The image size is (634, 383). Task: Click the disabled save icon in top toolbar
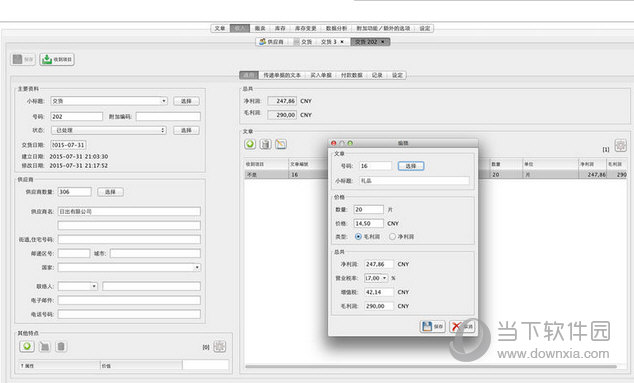[23, 59]
